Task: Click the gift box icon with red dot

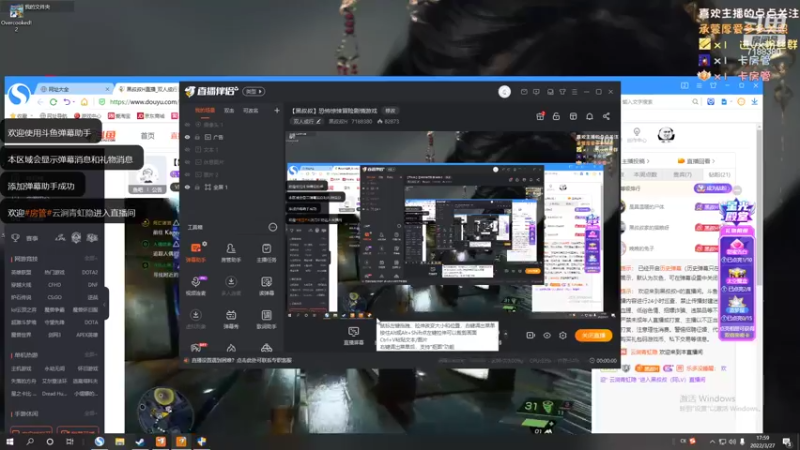Action: (540, 116)
